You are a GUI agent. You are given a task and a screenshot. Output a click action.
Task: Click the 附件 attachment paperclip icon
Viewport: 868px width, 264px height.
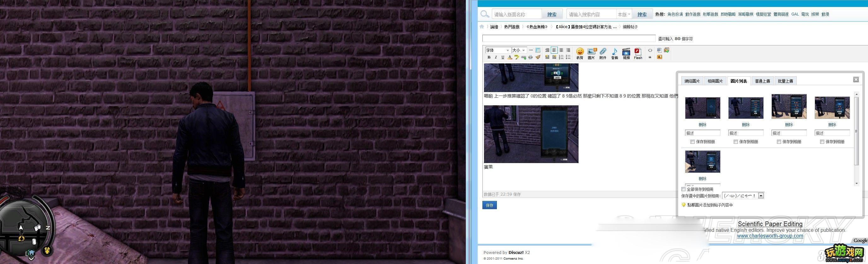coord(603,53)
